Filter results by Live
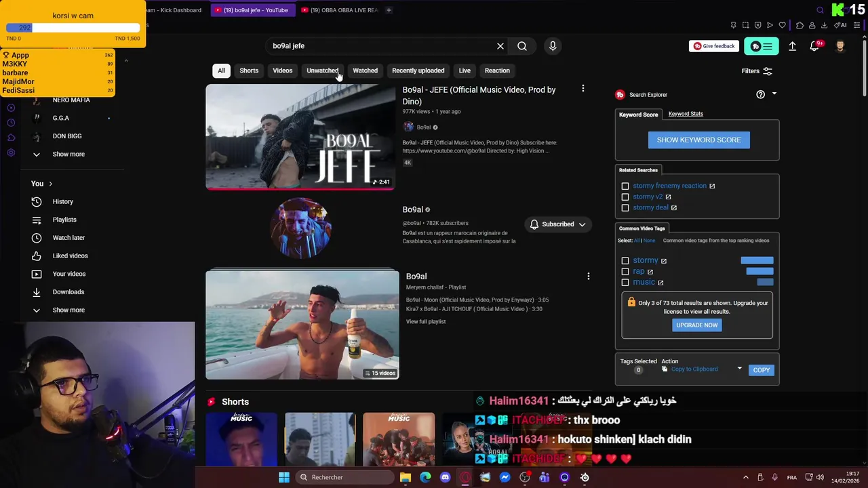This screenshot has width=868, height=488. (465, 70)
